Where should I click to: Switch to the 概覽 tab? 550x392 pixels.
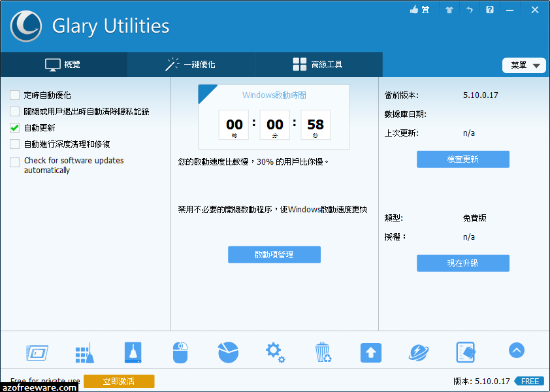63,65
